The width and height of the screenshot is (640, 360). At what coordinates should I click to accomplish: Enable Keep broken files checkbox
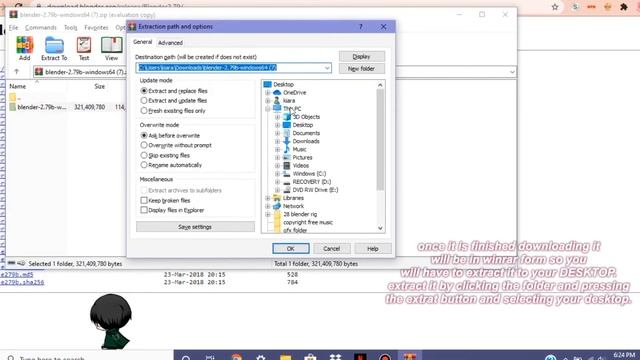coord(144,200)
